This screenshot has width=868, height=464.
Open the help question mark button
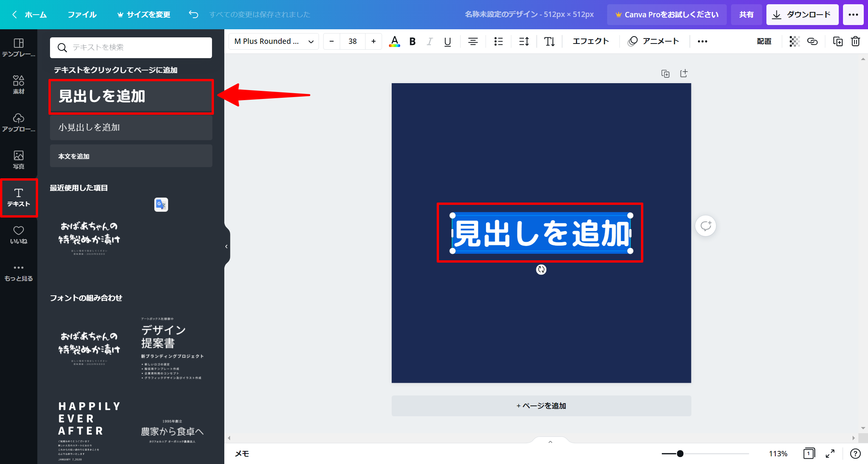855,454
